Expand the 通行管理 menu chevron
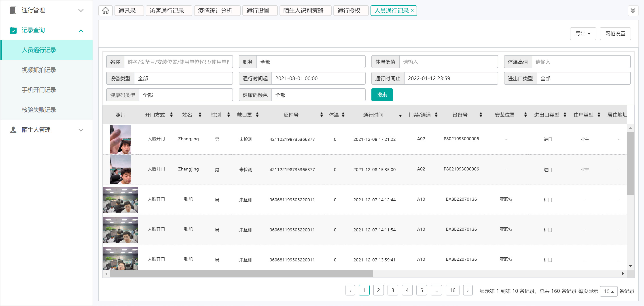The height and width of the screenshot is (306, 644). (x=81, y=11)
